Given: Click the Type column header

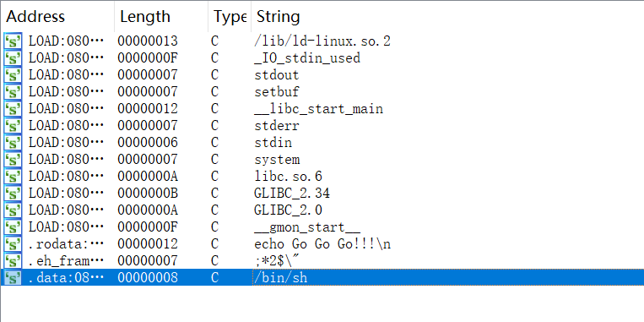Looking at the screenshot, I should (x=230, y=16).
